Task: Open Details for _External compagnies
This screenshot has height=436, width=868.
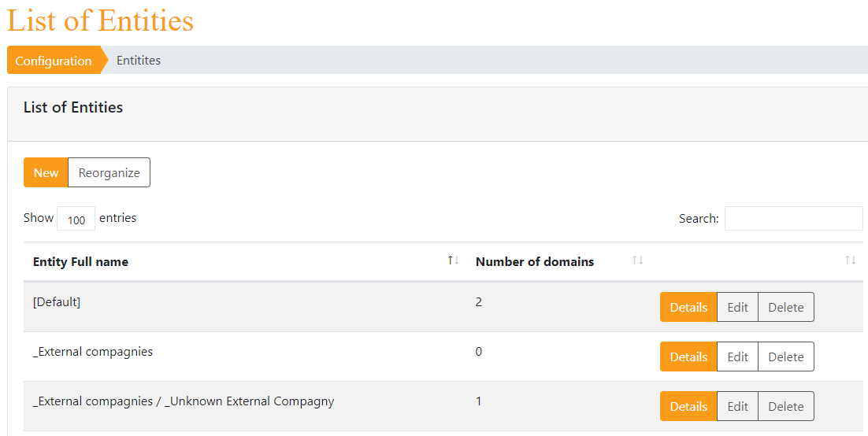Action: 688,357
